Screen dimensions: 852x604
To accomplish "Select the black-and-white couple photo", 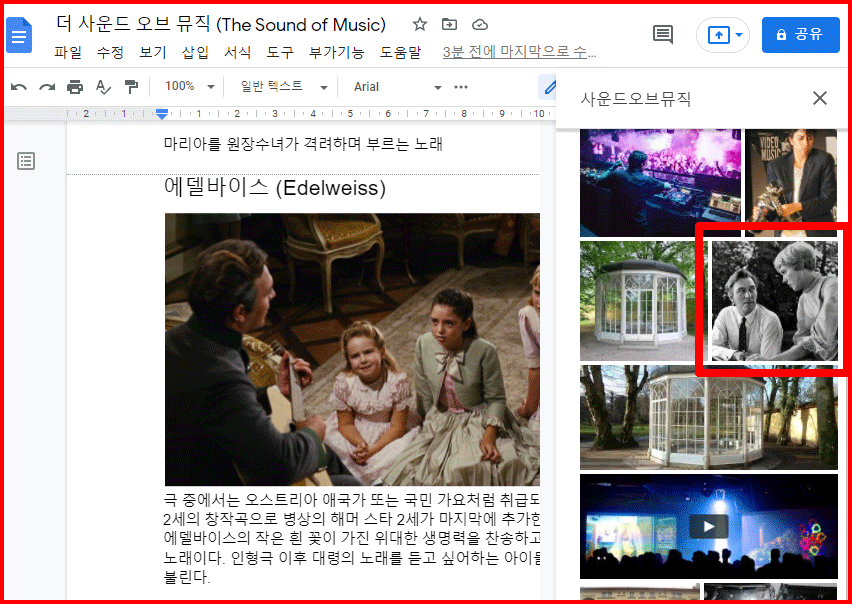I will 774,301.
